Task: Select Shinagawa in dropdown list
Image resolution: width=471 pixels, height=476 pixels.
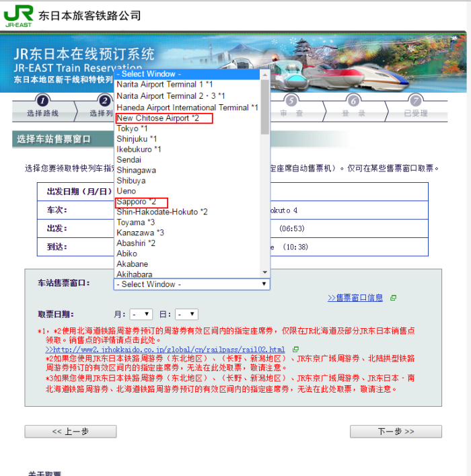Action: (x=187, y=170)
